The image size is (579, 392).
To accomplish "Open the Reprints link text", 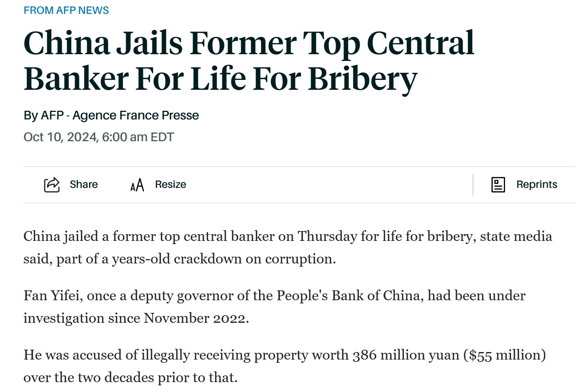I will pos(537,184).
